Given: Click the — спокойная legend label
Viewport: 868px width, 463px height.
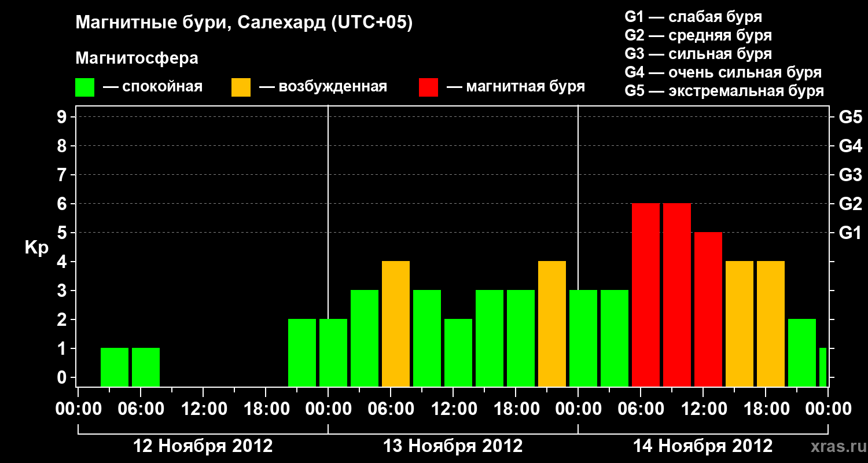Looking at the screenshot, I should coord(153,87).
